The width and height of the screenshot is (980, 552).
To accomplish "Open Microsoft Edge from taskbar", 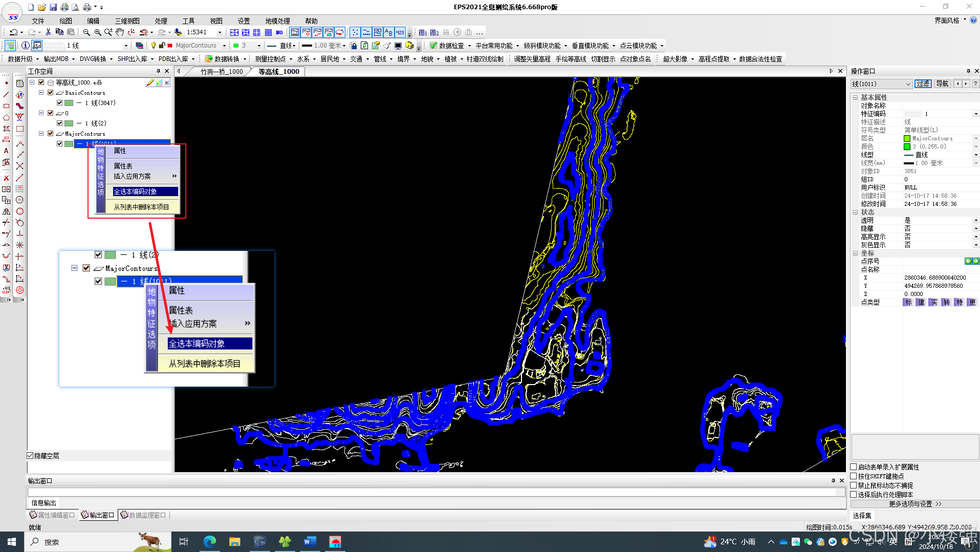I will [209, 542].
